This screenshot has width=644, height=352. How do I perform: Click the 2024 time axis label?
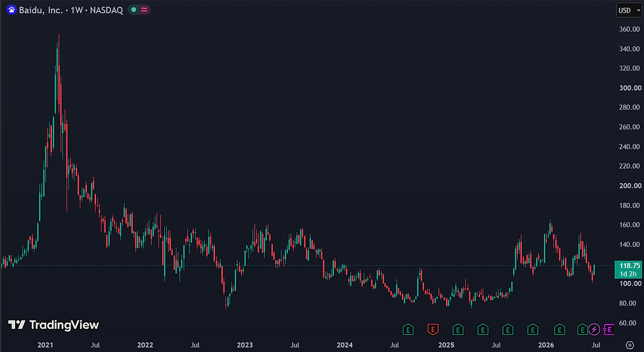tap(344, 345)
